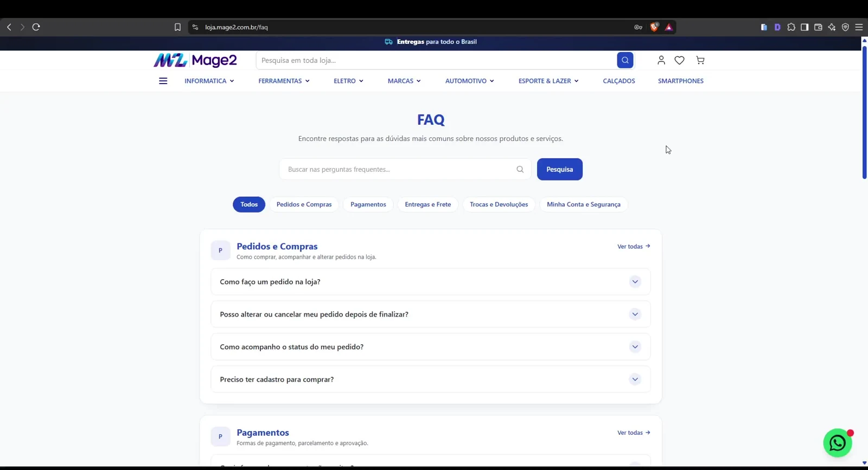Open Brave Shields lion icon
Screen dimensions: 868x470
tap(654, 27)
